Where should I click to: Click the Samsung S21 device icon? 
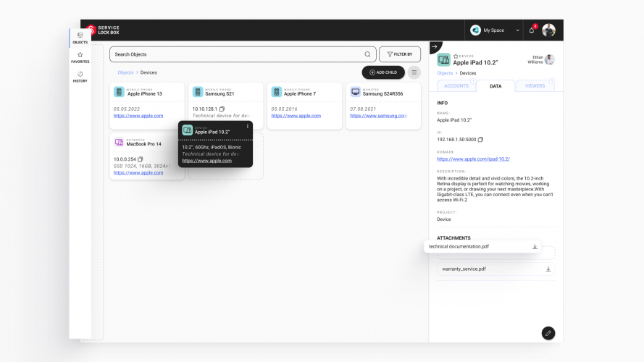pos(198,92)
